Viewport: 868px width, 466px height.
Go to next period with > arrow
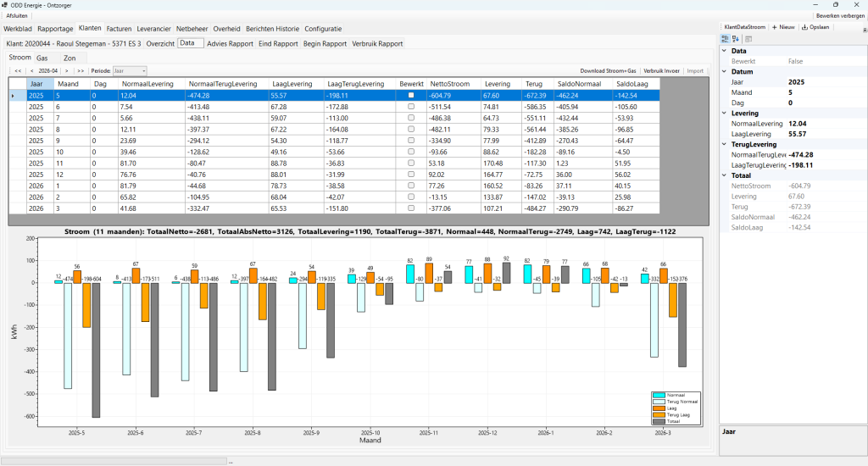pyautogui.click(x=66, y=71)
